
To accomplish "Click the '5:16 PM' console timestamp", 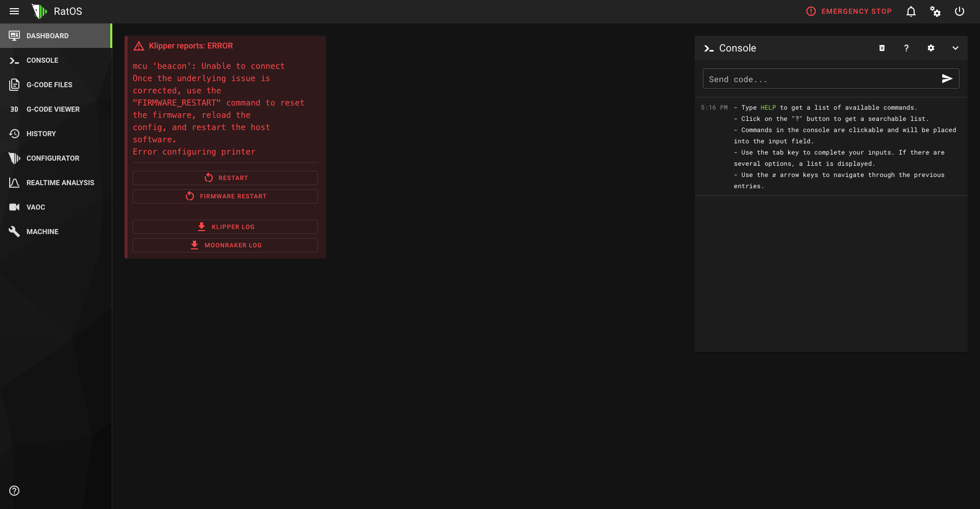I will click(714, 108).
